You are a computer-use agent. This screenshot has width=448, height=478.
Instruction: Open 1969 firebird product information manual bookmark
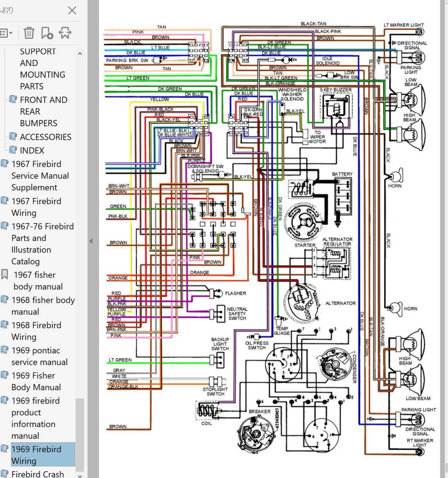coord(35,418)
